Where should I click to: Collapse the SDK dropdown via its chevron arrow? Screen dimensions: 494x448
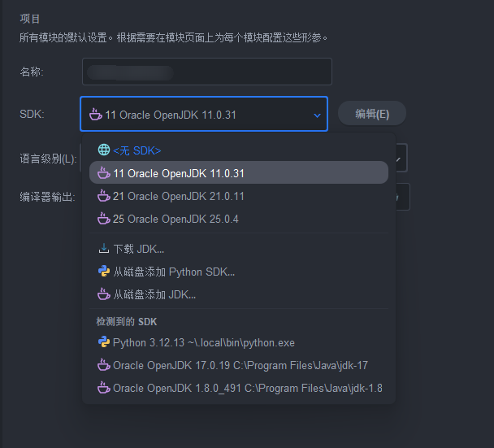317,115
